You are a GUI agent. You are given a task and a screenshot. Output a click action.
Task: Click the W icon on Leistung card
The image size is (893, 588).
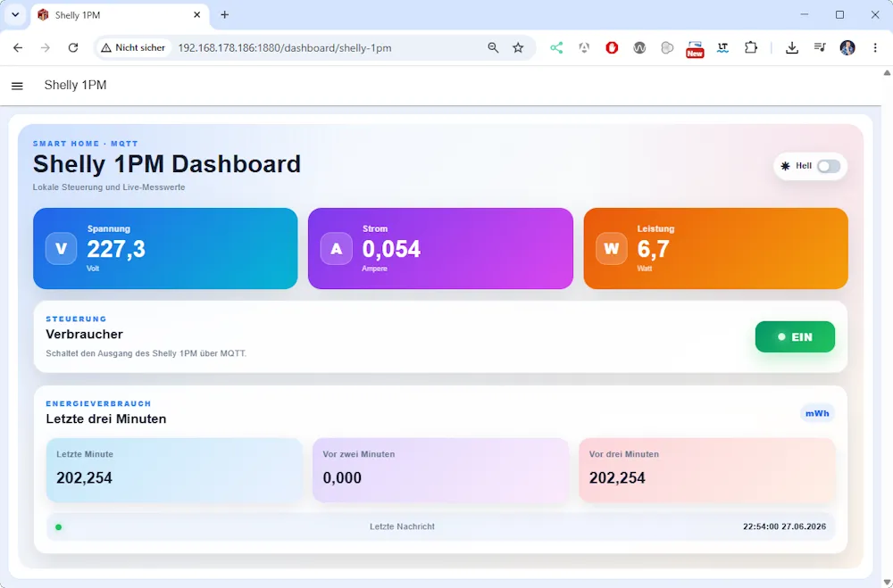(612, 249)
